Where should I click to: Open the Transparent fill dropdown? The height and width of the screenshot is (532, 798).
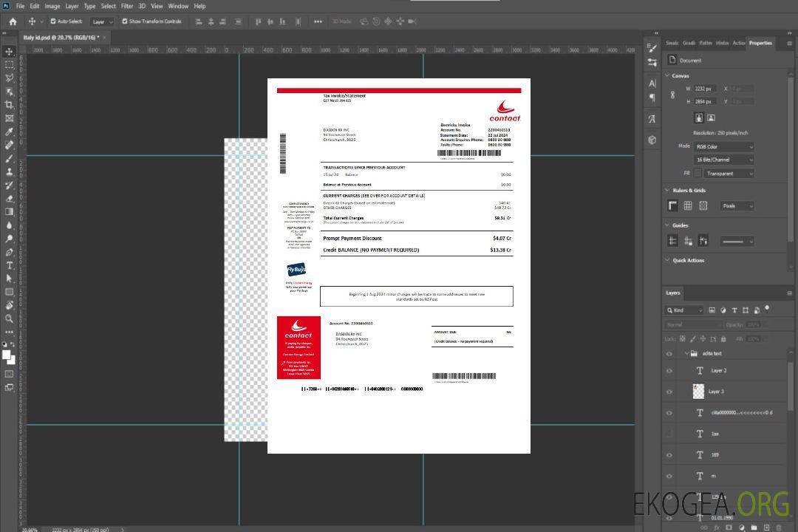pos(729,174)
